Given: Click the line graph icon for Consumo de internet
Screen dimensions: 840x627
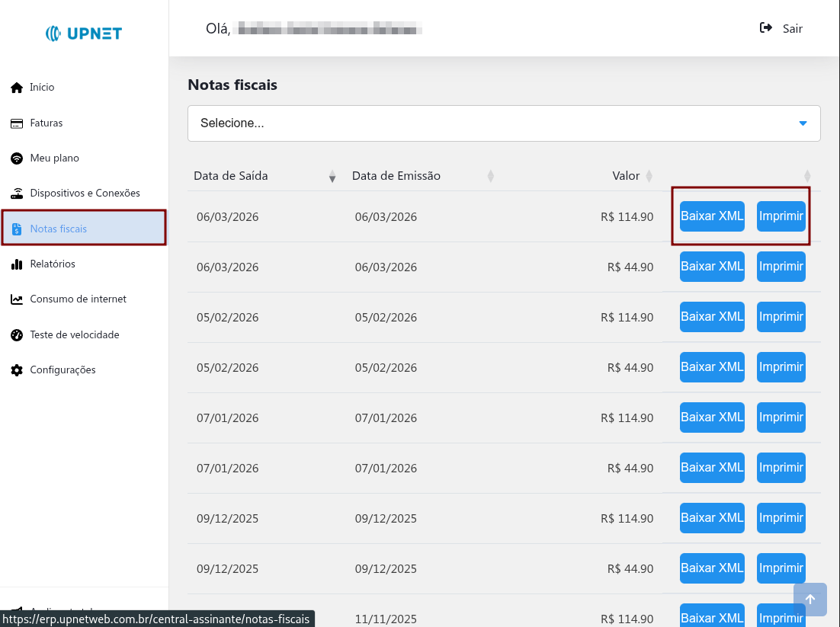Looking at the screenshot, I should (17, 299).
